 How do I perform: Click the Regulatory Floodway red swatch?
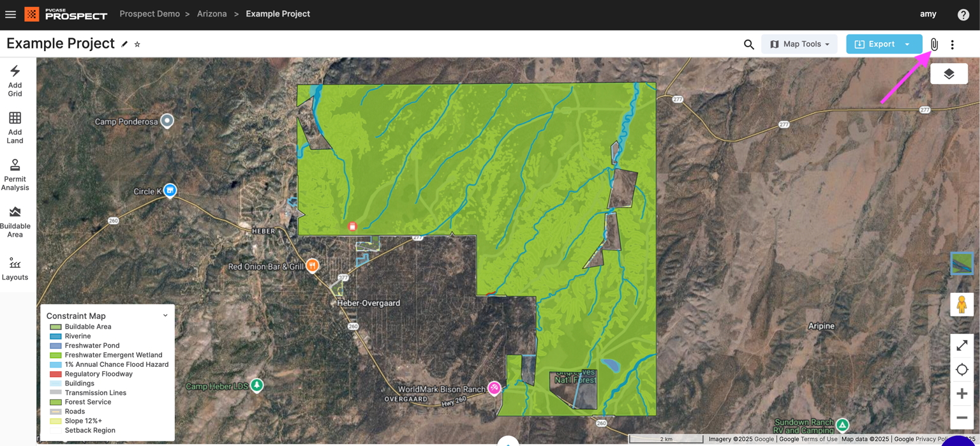(56, 374)
